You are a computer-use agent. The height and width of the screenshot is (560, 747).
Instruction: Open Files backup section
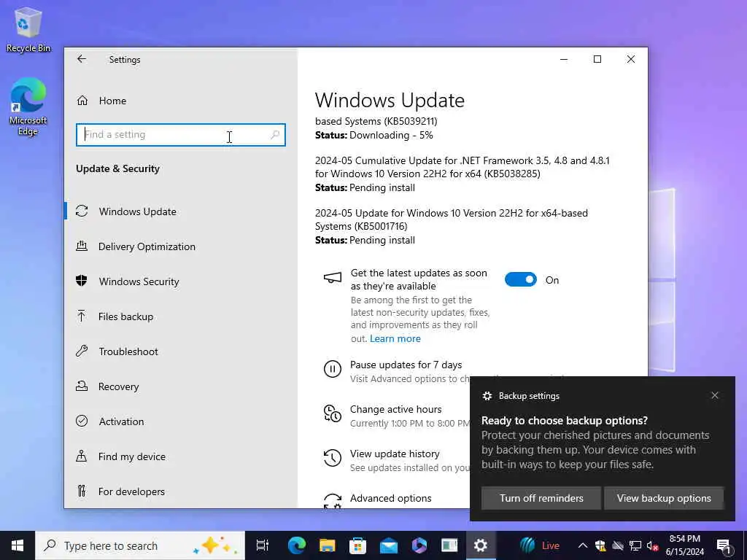click(125, 316)
